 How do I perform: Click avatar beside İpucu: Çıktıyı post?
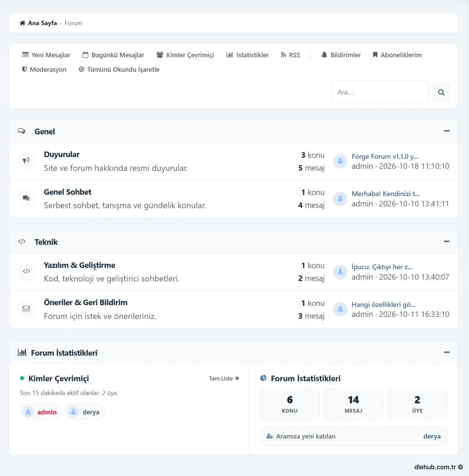(340, 272)
